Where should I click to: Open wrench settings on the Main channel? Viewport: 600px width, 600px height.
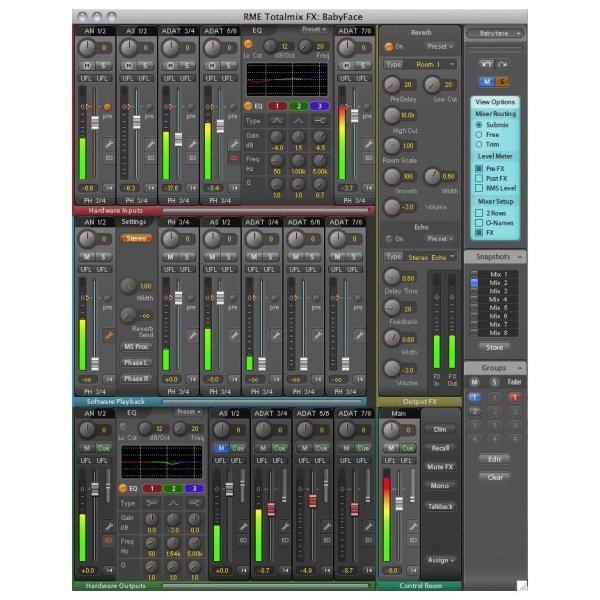(413, 527)
